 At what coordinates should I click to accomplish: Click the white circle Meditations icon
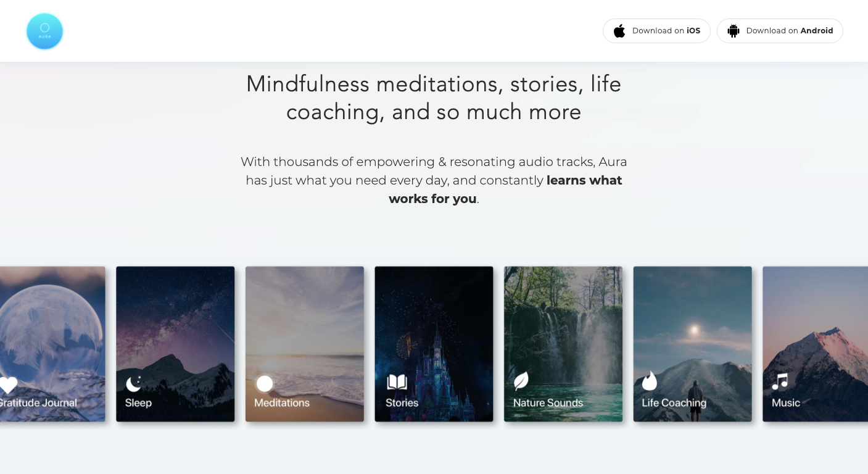coord(265,384)
